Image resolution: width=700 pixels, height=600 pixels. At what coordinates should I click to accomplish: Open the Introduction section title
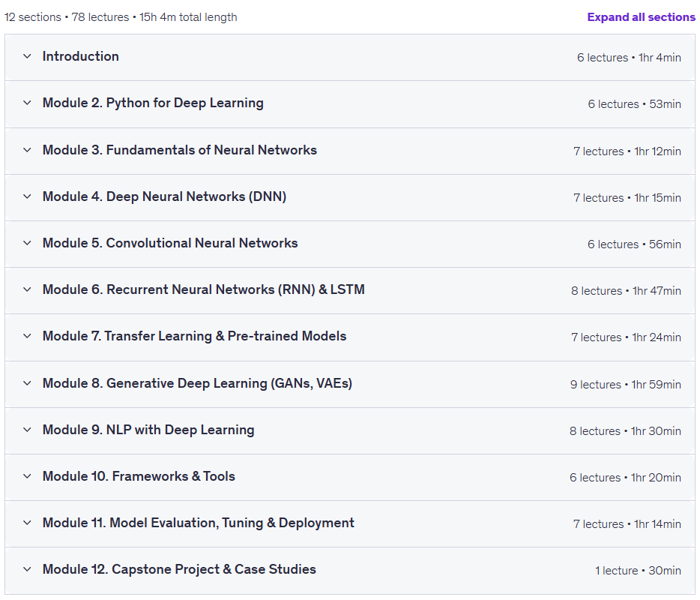point(81,56)
